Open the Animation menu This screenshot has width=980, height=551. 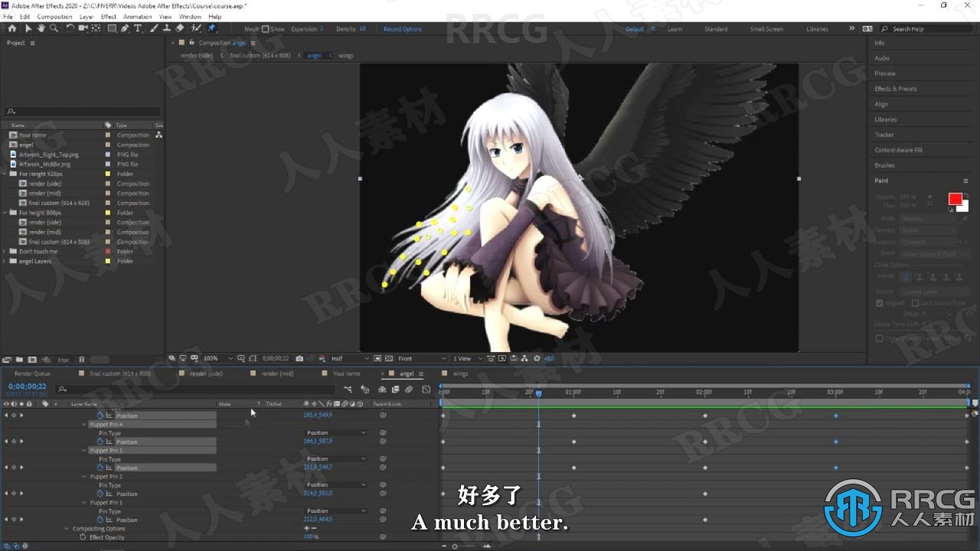pyautogui.click(x=138, y=16)
